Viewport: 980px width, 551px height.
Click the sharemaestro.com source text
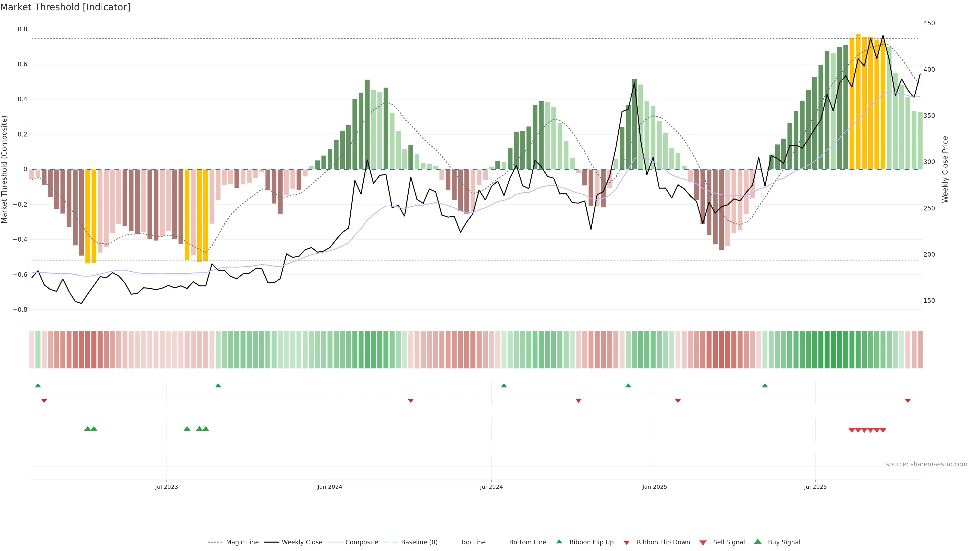[926, 464]
